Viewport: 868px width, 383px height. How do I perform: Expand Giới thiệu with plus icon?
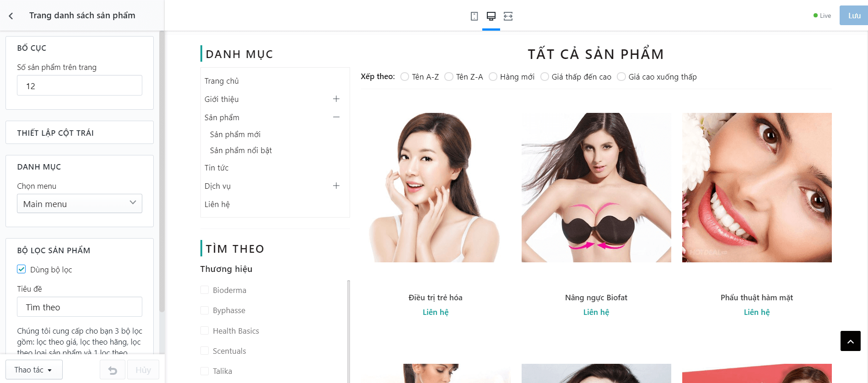point(336,99)
